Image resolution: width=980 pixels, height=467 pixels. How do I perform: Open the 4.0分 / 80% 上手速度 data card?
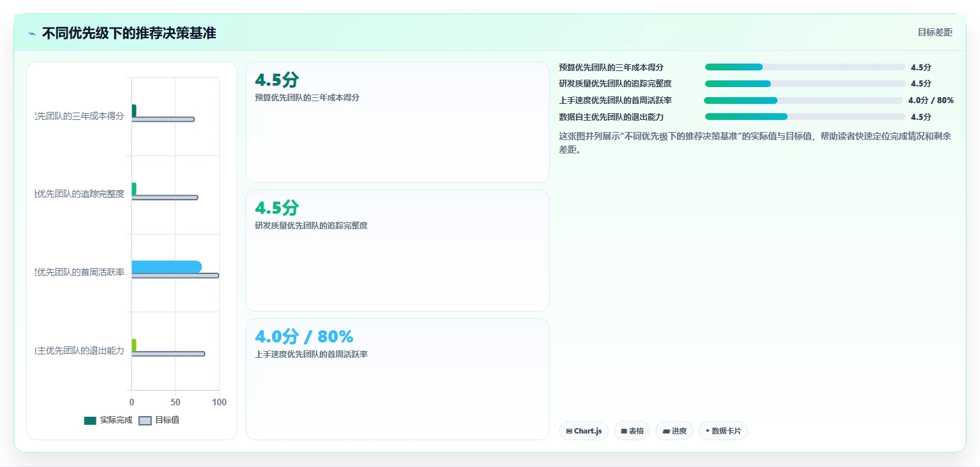(x=397, y=379)
